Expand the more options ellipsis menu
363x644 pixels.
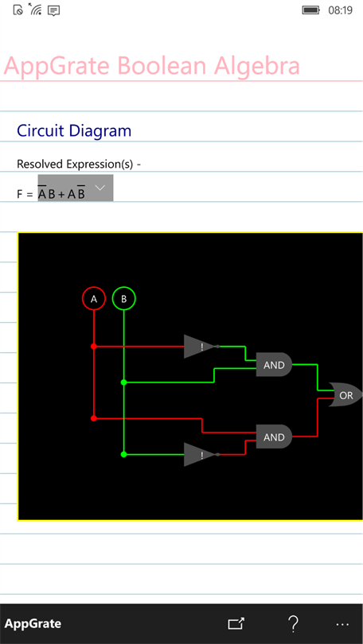(x=342, y=624)
